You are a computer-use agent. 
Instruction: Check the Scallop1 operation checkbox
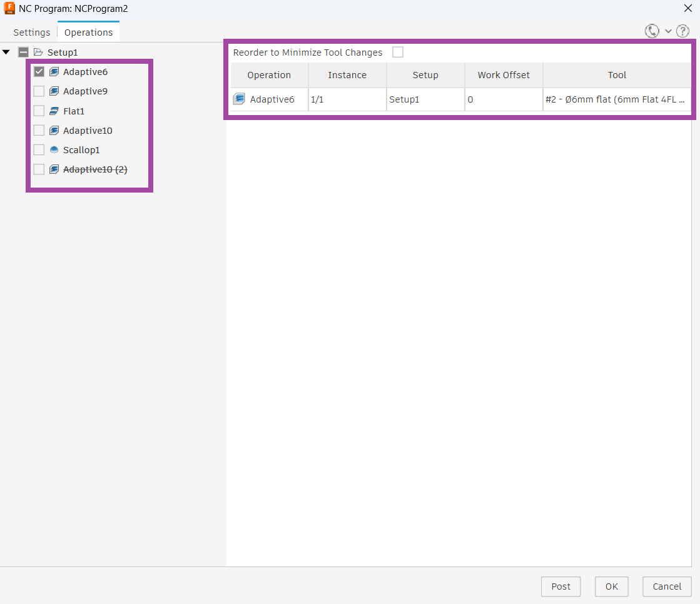[x=39, y=150]
